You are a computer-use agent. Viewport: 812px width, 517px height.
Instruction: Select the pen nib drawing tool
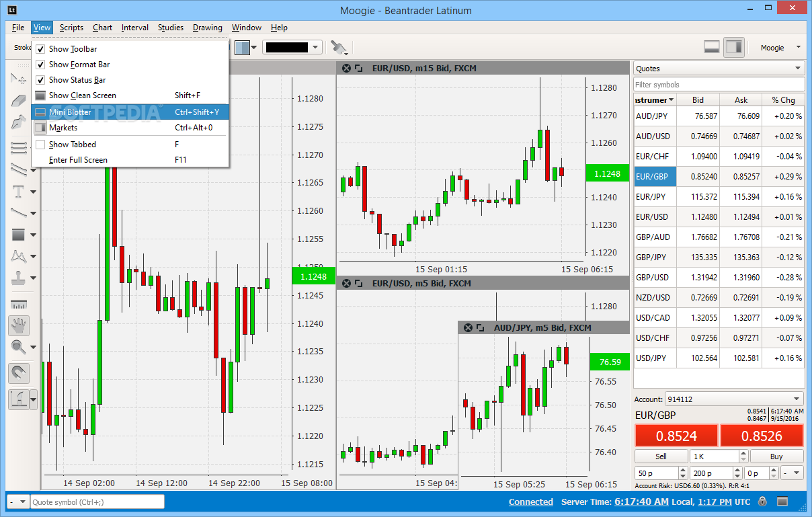pyautogui.click(x=18, y=123)
